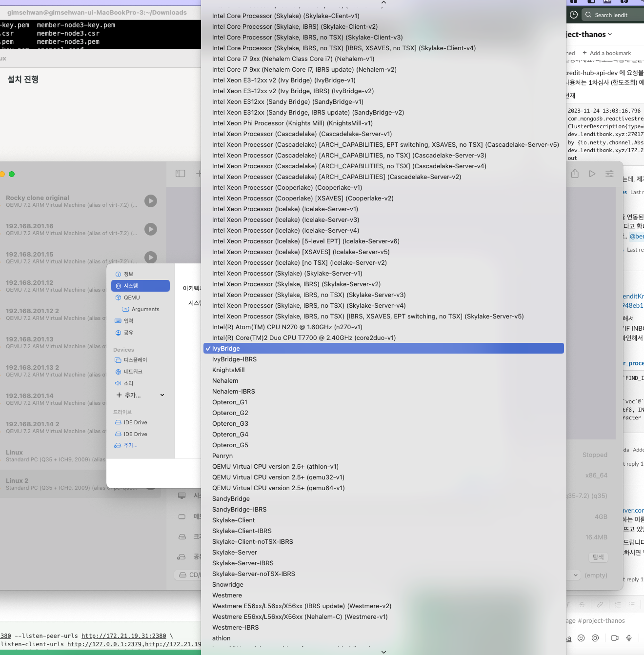Click the UTM share icon in the toolbar

(x=575, y=174)
